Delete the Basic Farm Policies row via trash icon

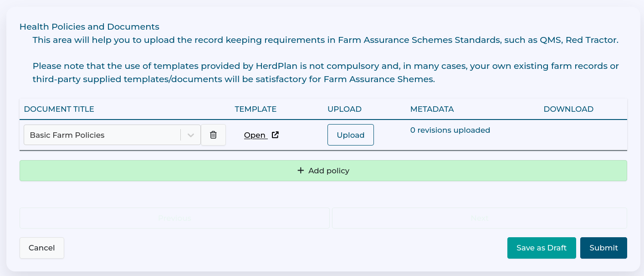[213, 135]
